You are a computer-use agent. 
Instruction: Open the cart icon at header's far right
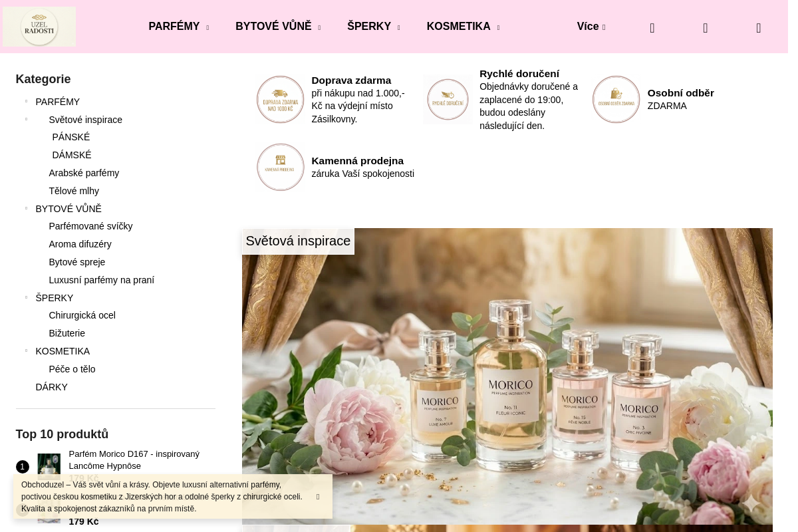758,28
